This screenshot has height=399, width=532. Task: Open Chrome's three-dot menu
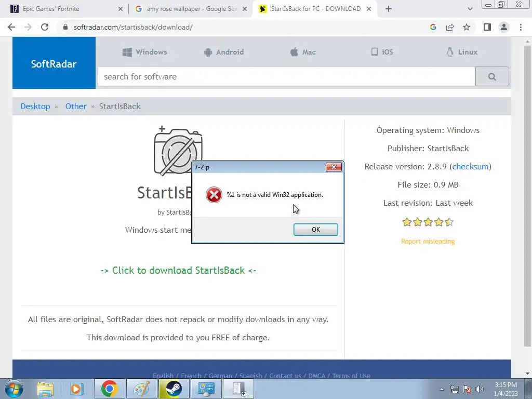pyautogui.click(x=521, y=27)
